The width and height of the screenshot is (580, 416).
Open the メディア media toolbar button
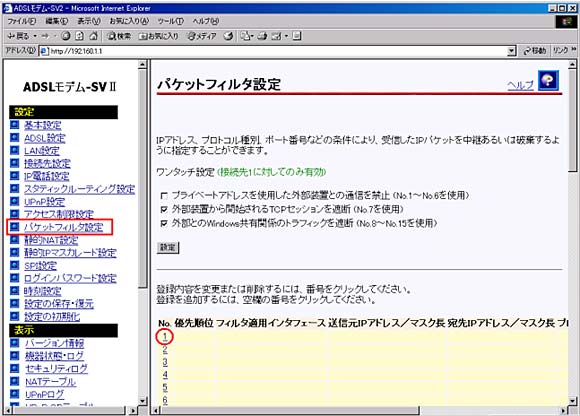202,36
